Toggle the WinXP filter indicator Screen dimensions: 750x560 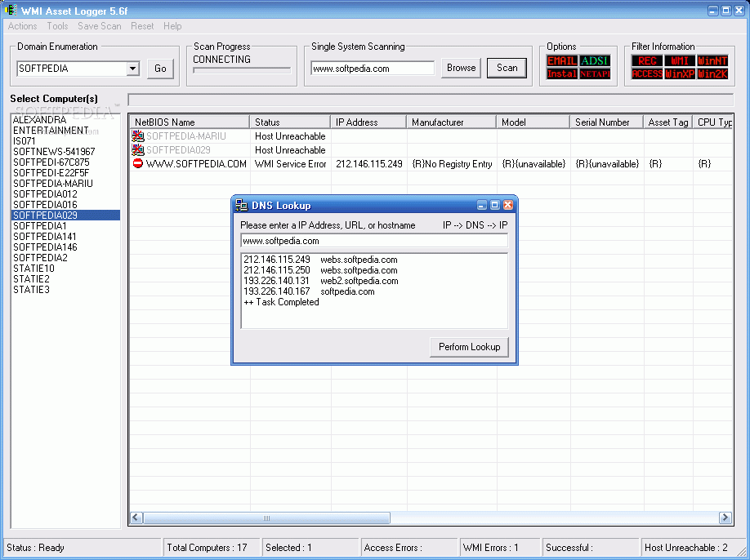pyautogui.click(x=680, y=73)
